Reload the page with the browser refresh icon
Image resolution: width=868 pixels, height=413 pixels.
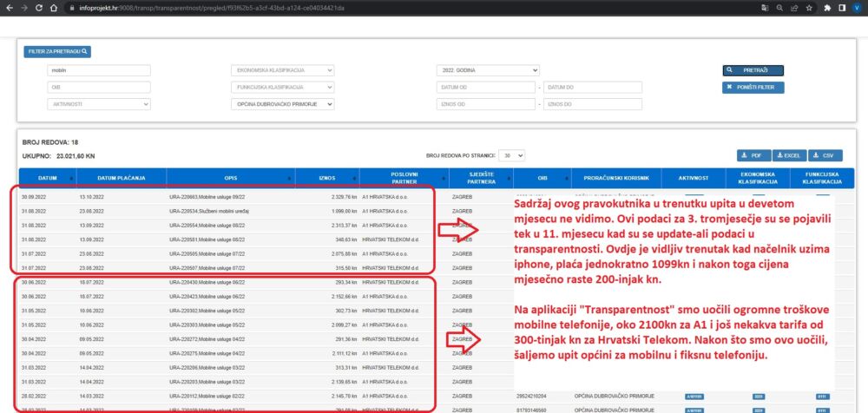pyautogui.click(x=40, y=7)
